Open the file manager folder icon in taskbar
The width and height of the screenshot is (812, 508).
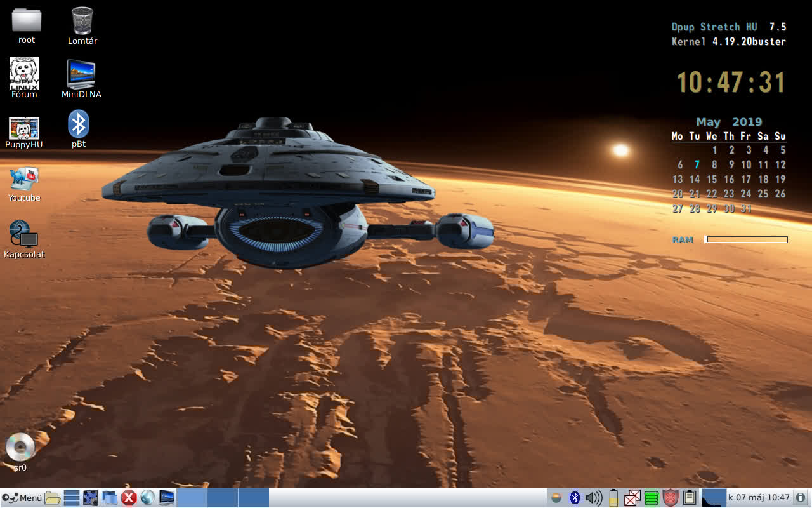[x=53, y=498]
